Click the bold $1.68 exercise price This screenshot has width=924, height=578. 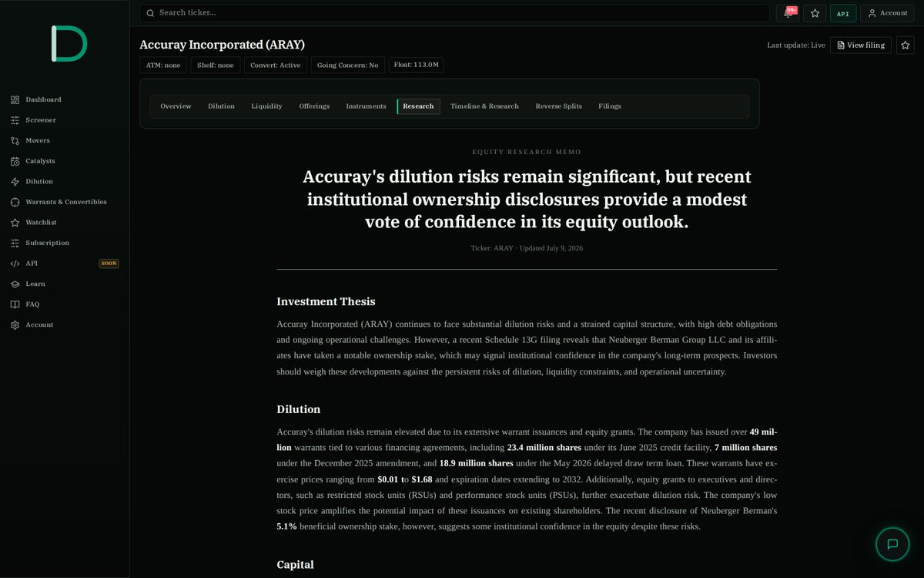[x=422, y=479]
